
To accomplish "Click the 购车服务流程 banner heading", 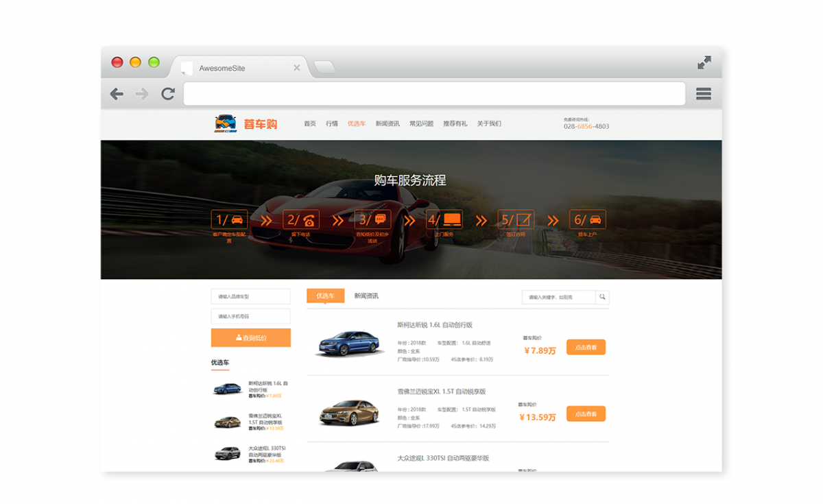I will pyautogui.click(x=410, y=180).
